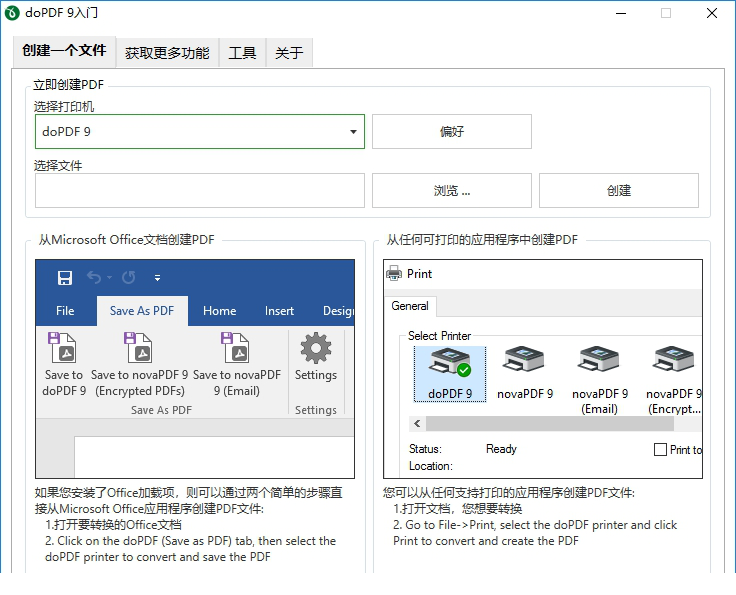Select the novaPDF 9 (Email) printer icon
Image resolution: width=736 pixels, height=595 pixels.
tap(600, 363)
